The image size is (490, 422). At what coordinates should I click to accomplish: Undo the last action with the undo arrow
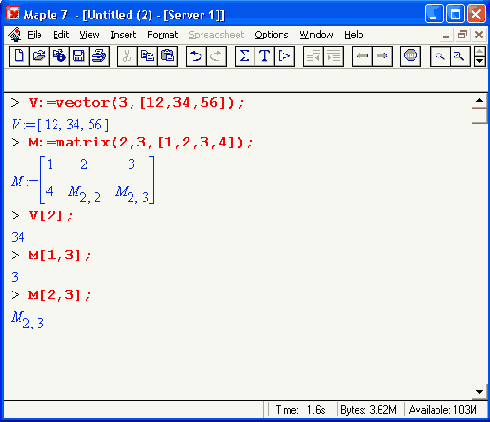(196, 56)
